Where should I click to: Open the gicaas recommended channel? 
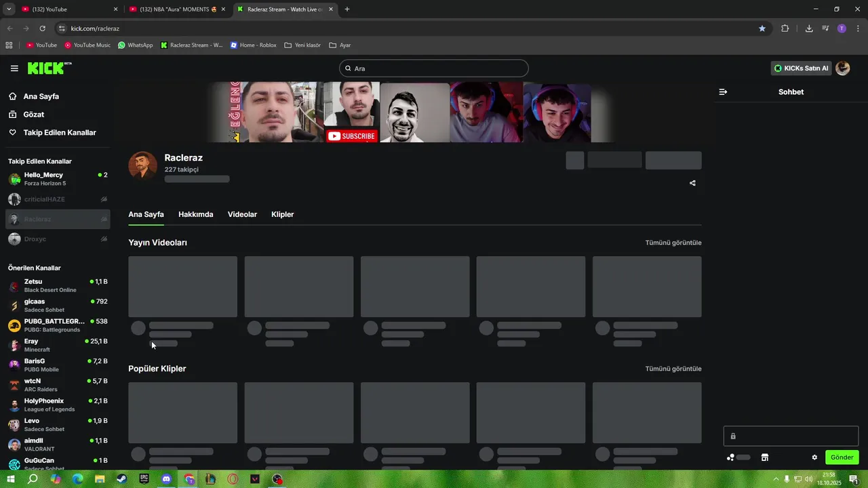[x=58, y=306]
